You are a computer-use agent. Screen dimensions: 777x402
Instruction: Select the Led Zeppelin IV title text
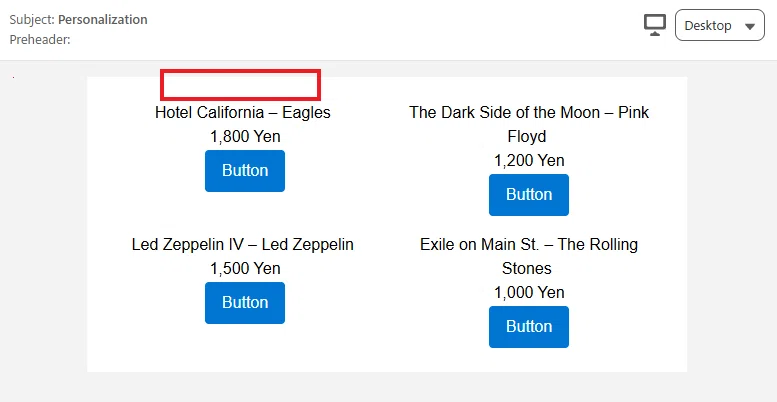tap(243, 244)
